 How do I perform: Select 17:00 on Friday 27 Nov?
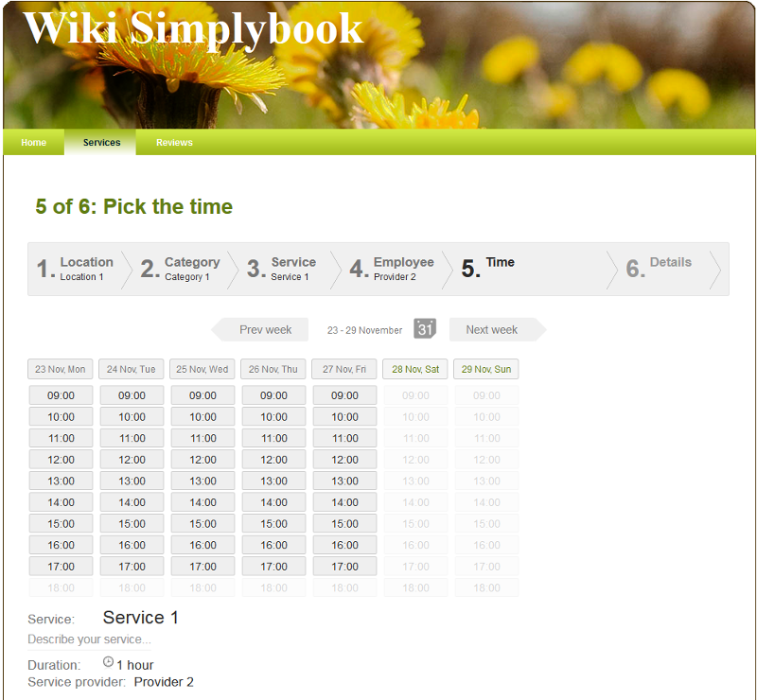click(344, 567)
